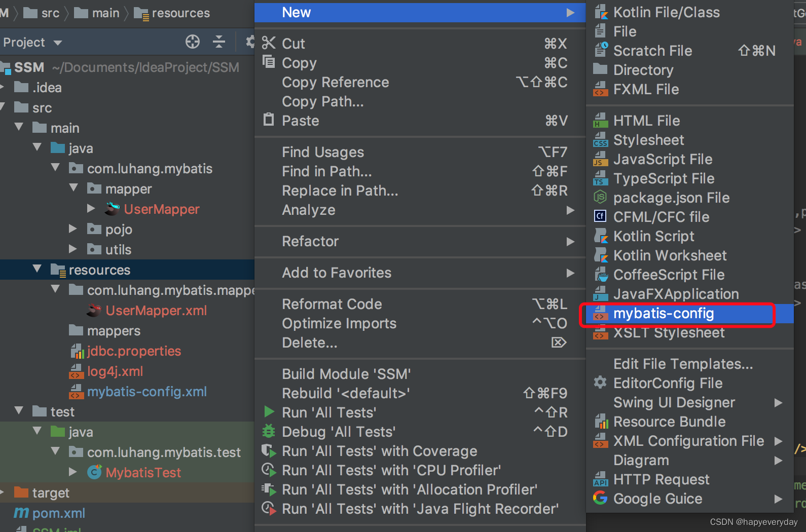Click the Google Guice G icon
Image resolution: width=806 pixels, height=532 pixels.
[x=600, y=498]
